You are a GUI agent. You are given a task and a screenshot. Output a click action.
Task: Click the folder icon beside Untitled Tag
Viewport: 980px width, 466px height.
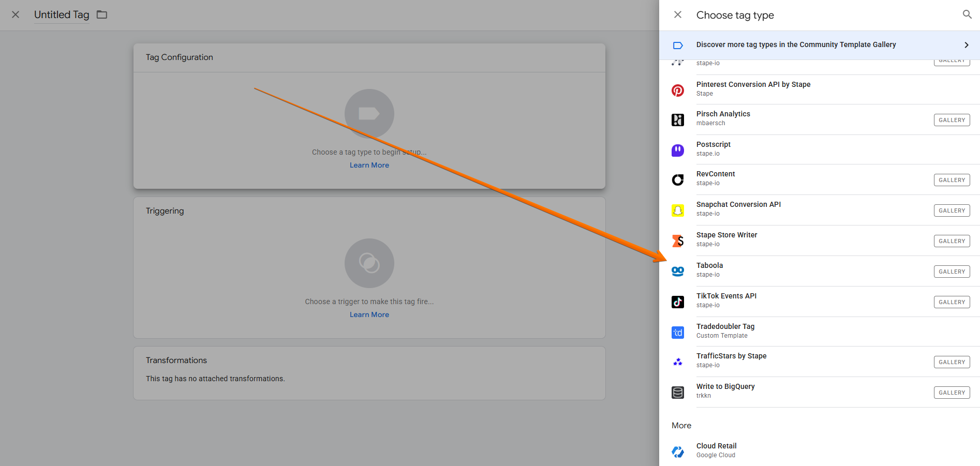102,14
